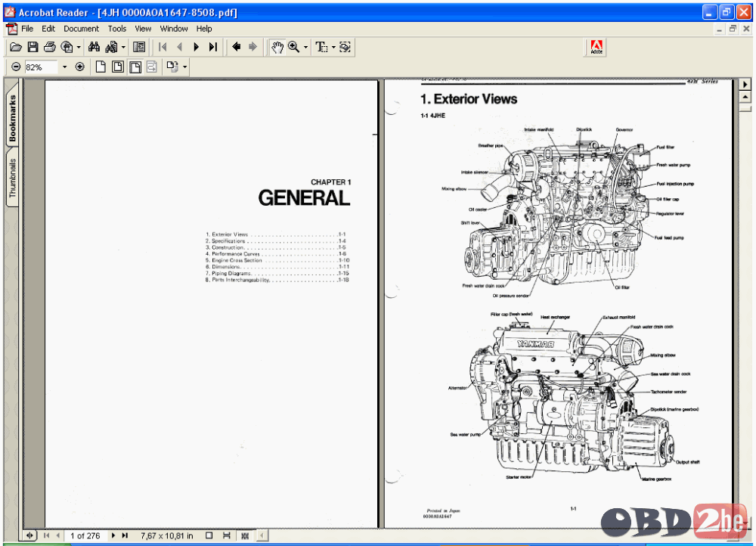Image resolution: width=756 pixels, height=546 pixels.
Task: Print the document with the printer icon
Action: point(49,47)
